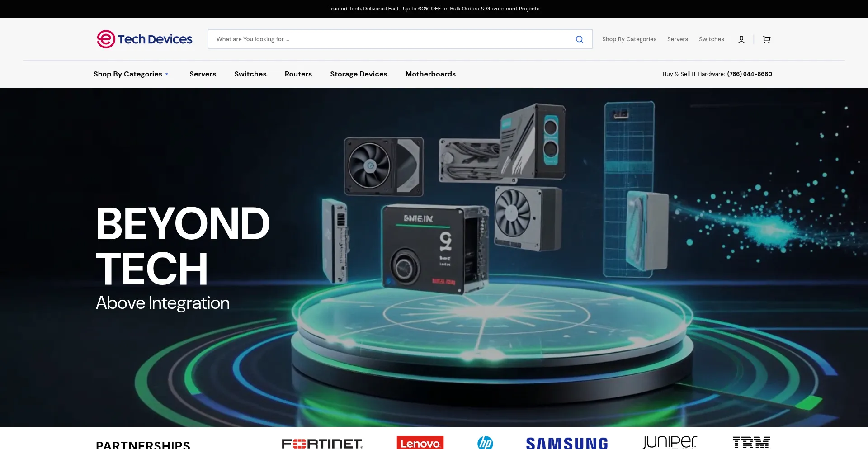
Task: Click the search input field
Action: click(x=389, y=39)
